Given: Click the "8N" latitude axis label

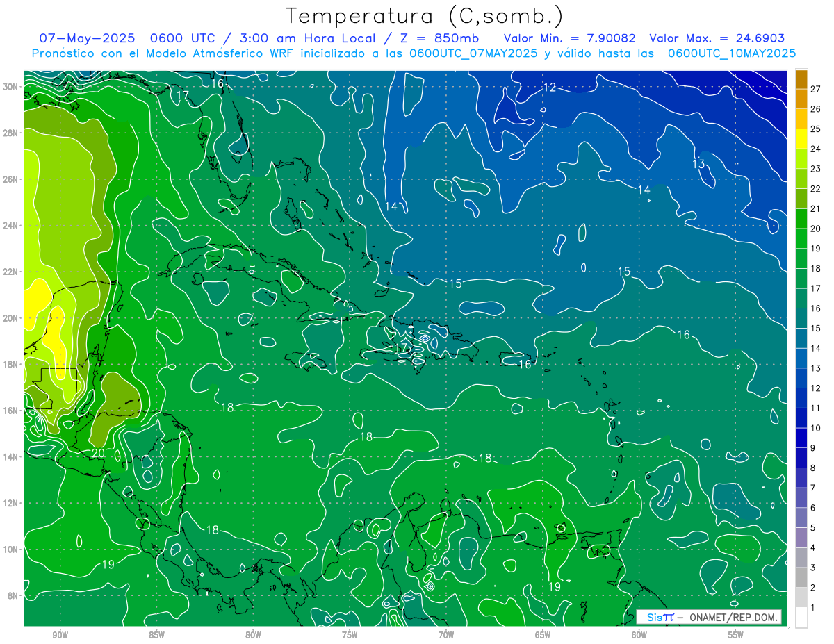Looking at the screenshot, I should point(13,595).
